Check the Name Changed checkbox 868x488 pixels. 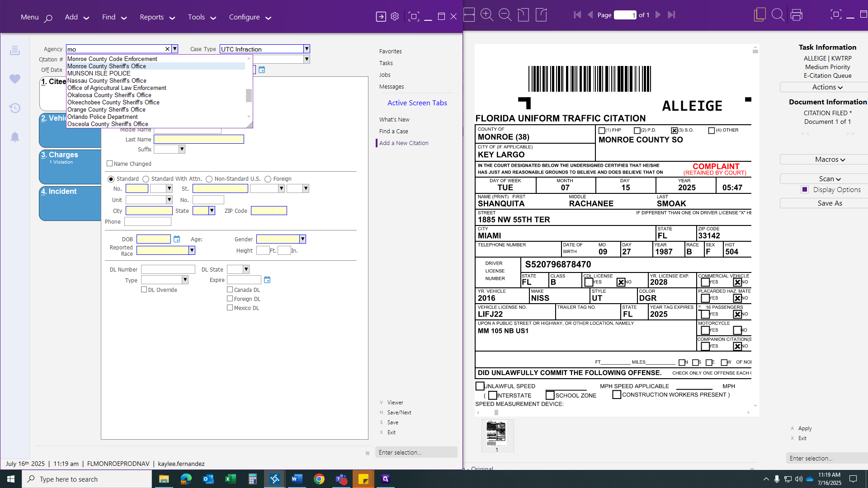click(109, 164)
